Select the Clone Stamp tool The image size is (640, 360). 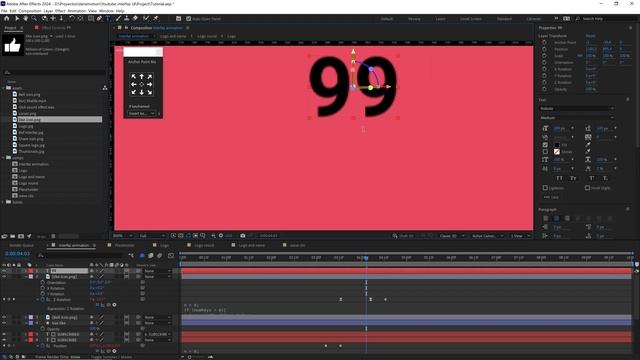(127, 18)
